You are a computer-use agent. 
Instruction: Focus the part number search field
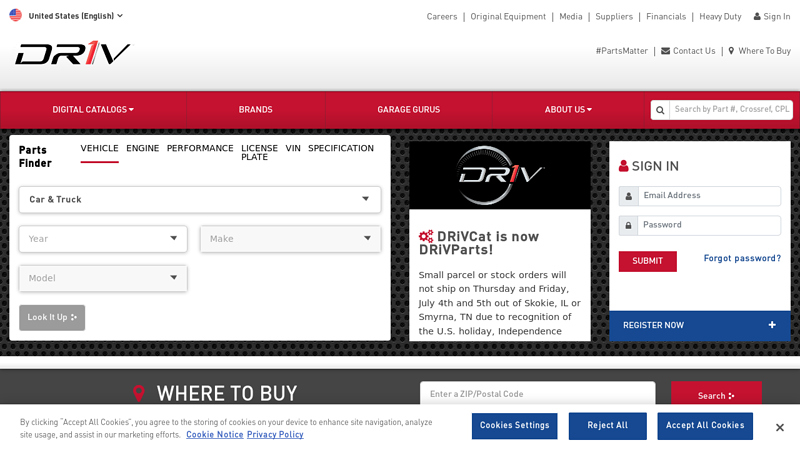pyautogui.click(x=731, y=109)
